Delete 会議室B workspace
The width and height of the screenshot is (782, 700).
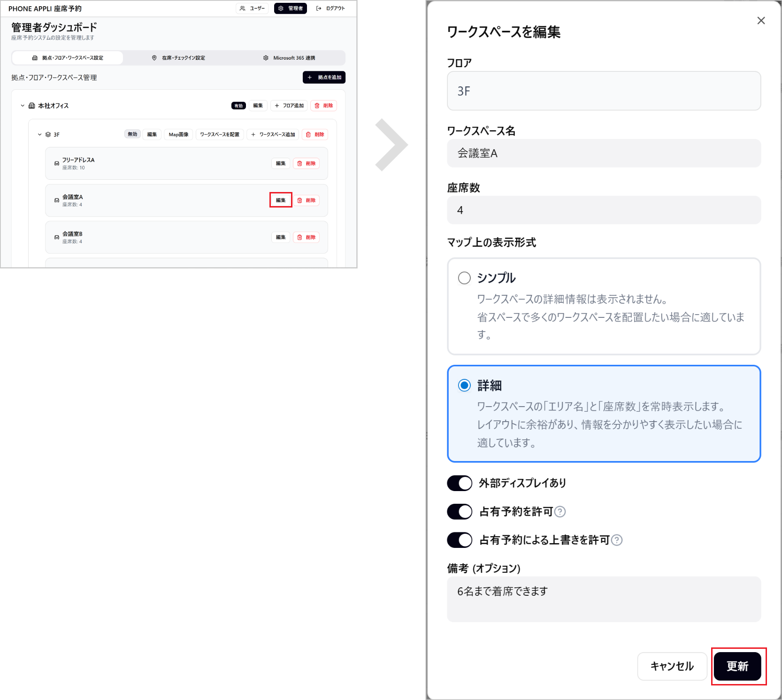point(307,237)
